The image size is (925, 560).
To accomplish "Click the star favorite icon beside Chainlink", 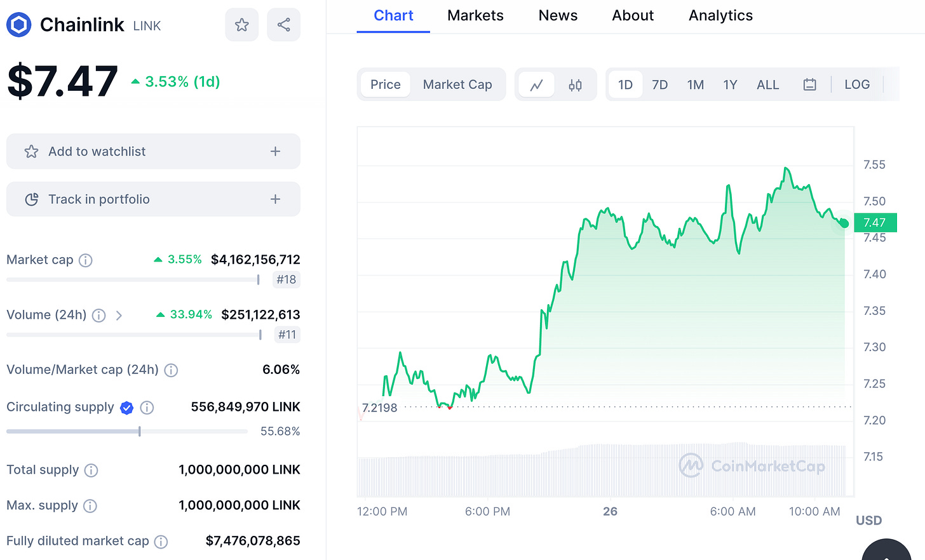I will coord(241,25).
